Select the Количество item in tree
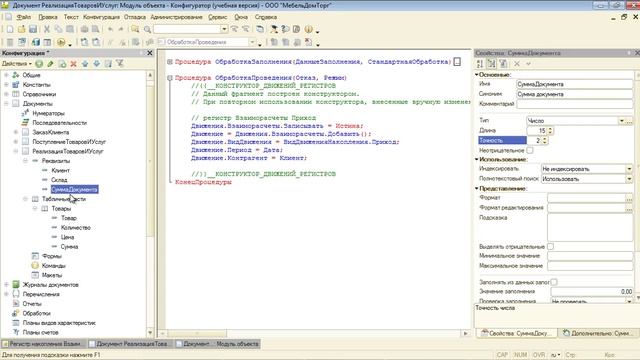The height and width of the screenshot is (360, 640). point(76,227)
